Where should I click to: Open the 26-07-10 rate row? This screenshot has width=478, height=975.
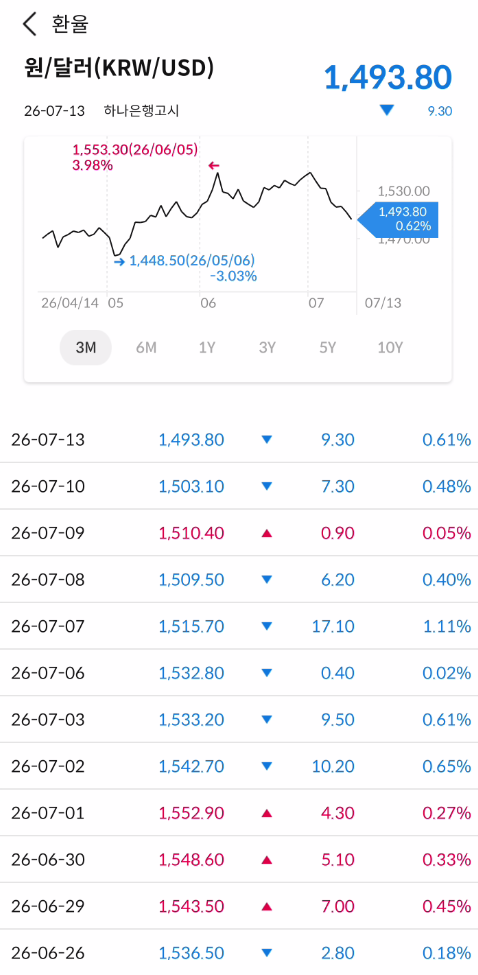tap(239, 486)
